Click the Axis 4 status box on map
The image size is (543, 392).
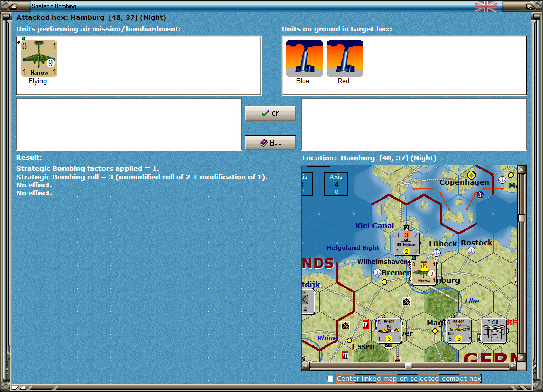(x=336, y=184)
